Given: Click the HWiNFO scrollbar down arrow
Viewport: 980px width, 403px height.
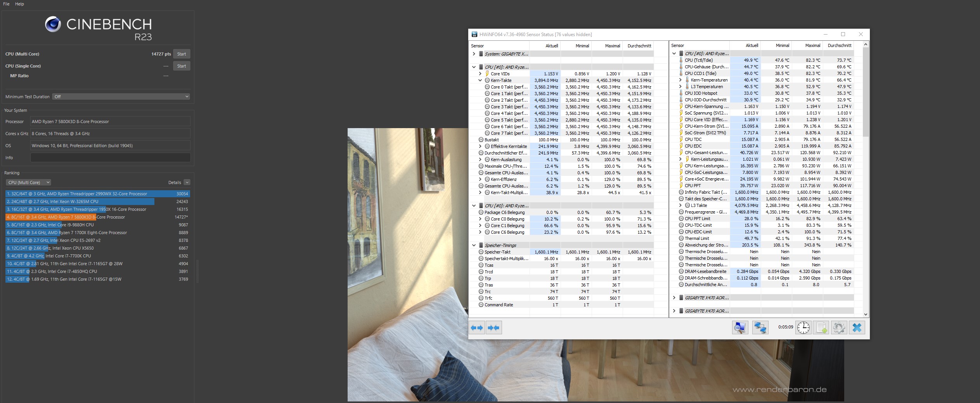Looking at the screenshot, I should 866,314.
